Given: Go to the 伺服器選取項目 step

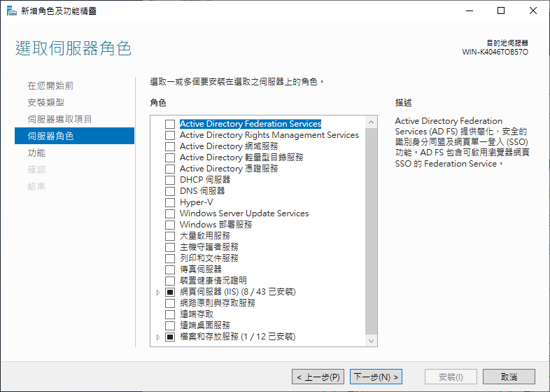Looking at the screenshot, I should (x=59, y=119).
